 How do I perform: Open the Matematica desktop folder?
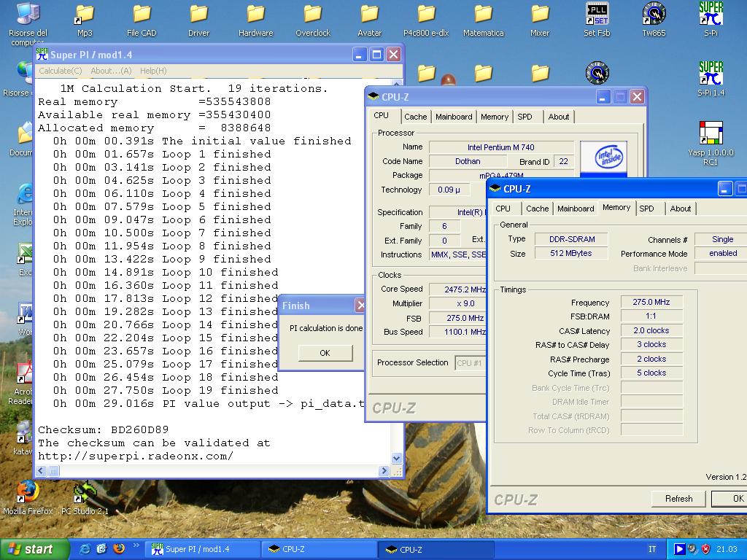coord(483,20)
